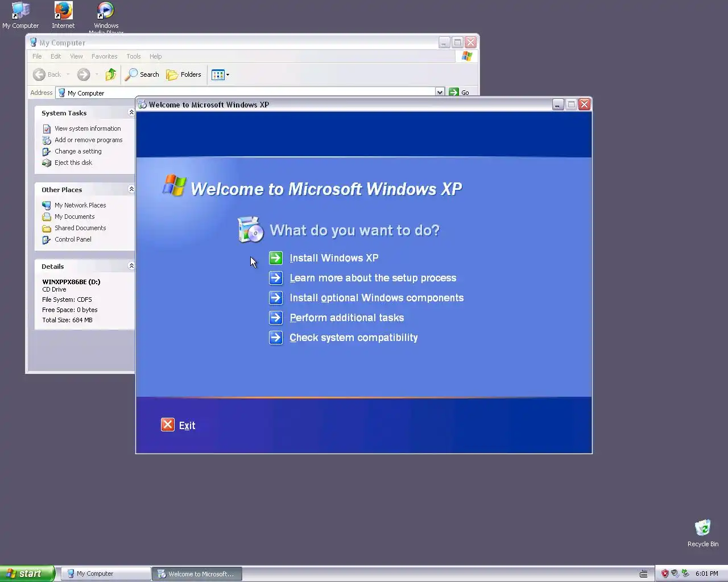Click the File System: CDFS text

point(67,300)
